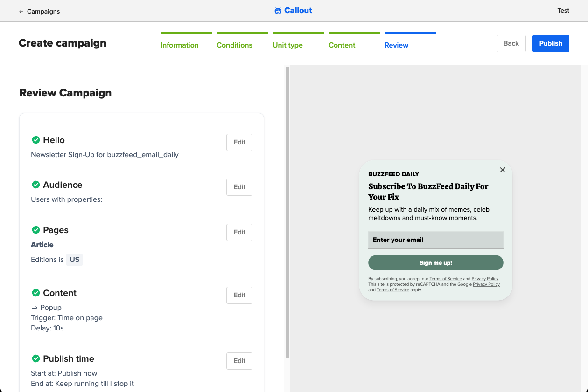This screenshot has height=392, width=588.
Task: Click 'Keep up with a daily mix' description
Action: click(429, 213)
